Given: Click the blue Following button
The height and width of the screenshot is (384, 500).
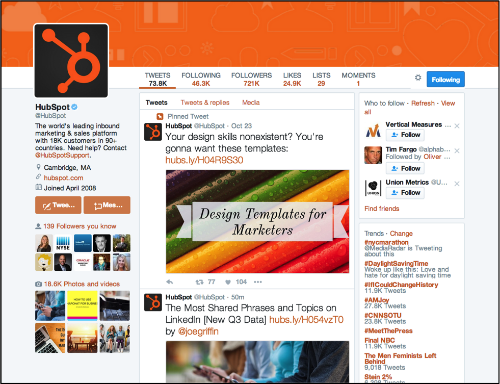Looking at the screenshot, I should pos(445,79).
